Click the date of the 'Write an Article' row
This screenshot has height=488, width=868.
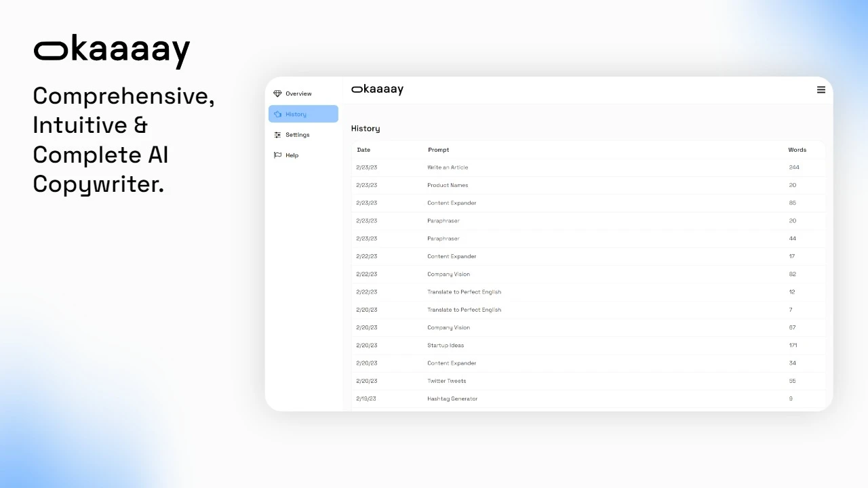(367, 167)
